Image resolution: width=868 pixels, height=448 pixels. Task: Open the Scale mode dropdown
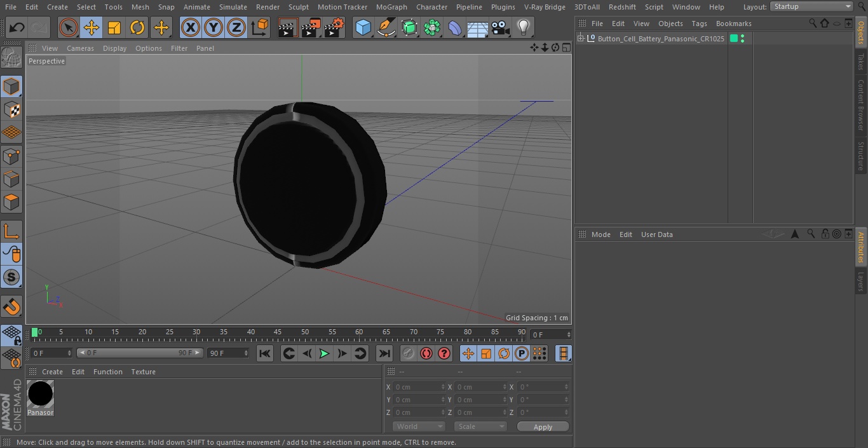480,426
